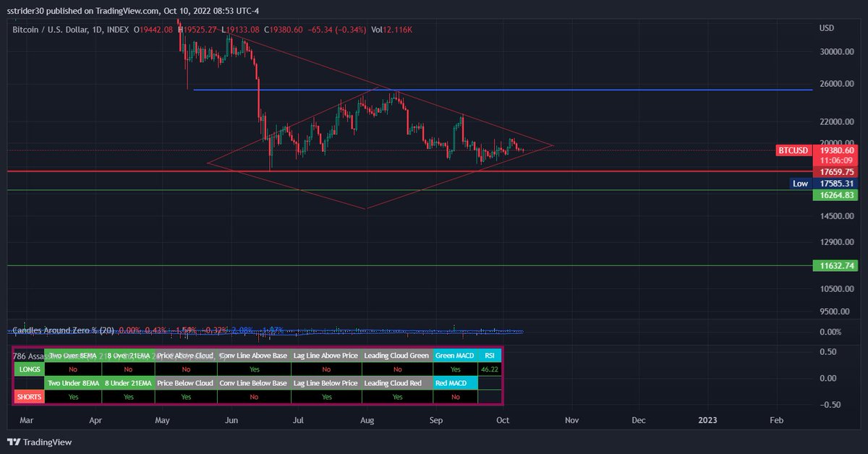
Task: Select the blue horizontal line near 26000
Action: coord(503,90)
